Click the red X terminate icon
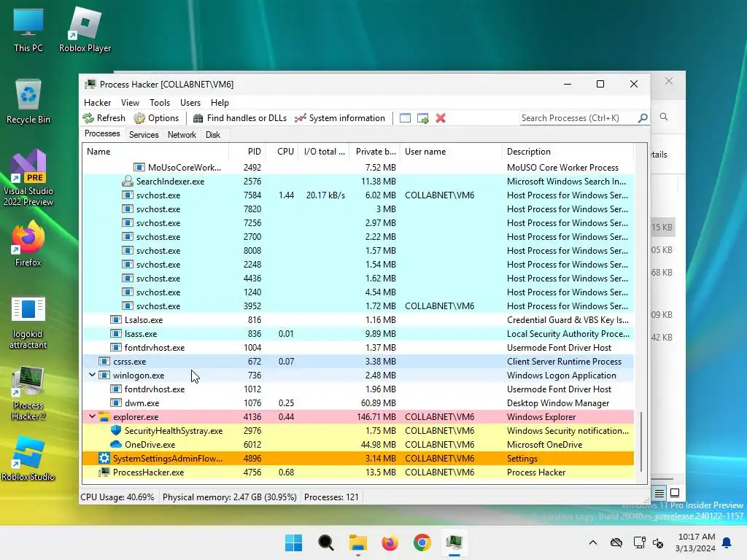747x560 pixels. click(x=441, y=118)
